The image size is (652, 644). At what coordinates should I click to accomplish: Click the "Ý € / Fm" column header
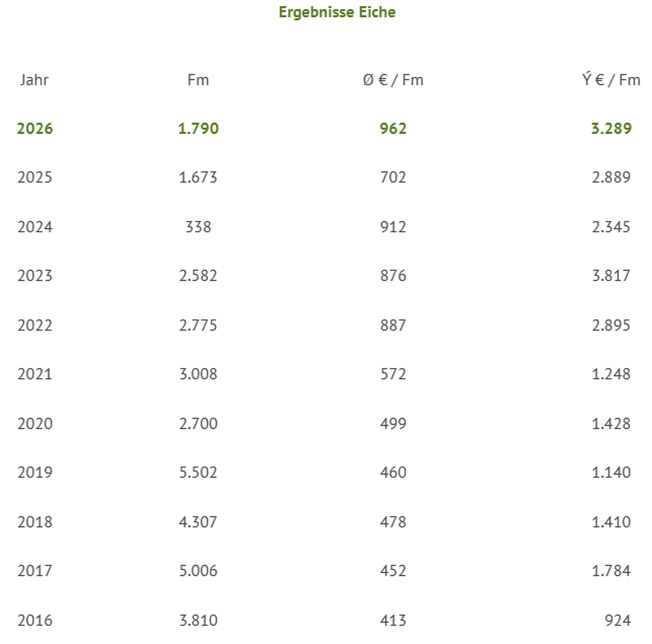click(611, 80)
